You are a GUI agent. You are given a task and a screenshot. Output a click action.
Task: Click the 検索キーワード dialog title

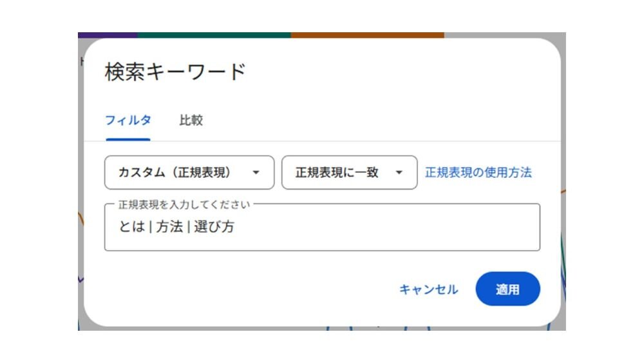click(x=175, y=72)
